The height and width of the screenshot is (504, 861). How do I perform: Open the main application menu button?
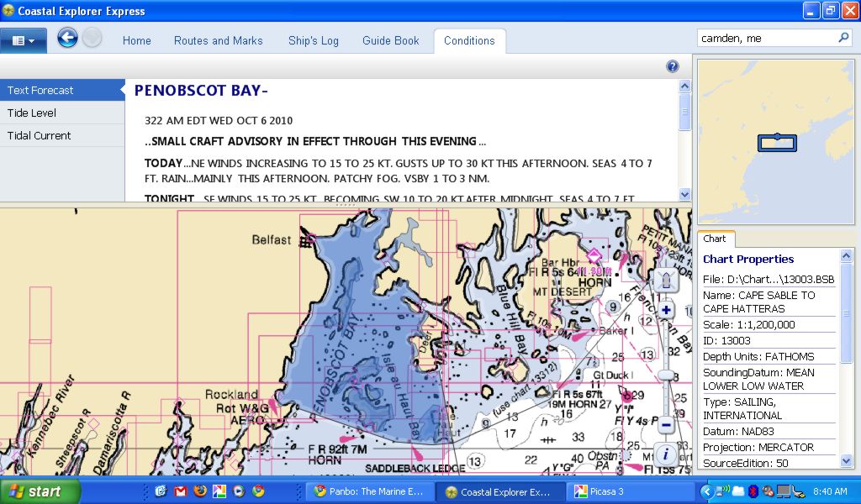pos(23,40)
